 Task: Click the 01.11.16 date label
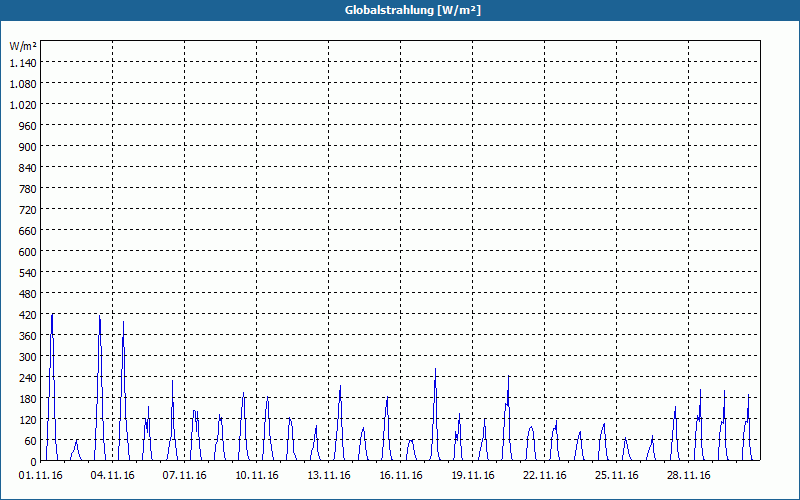pyautogui.click(x=41, y=476)
